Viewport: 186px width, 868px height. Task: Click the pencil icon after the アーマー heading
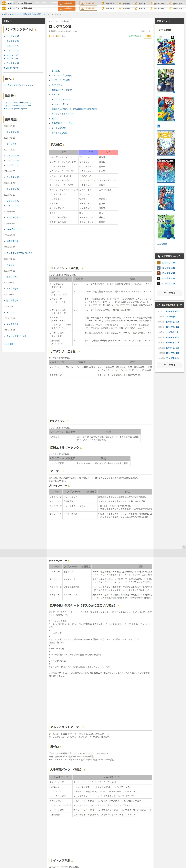[x=63, y=471]
